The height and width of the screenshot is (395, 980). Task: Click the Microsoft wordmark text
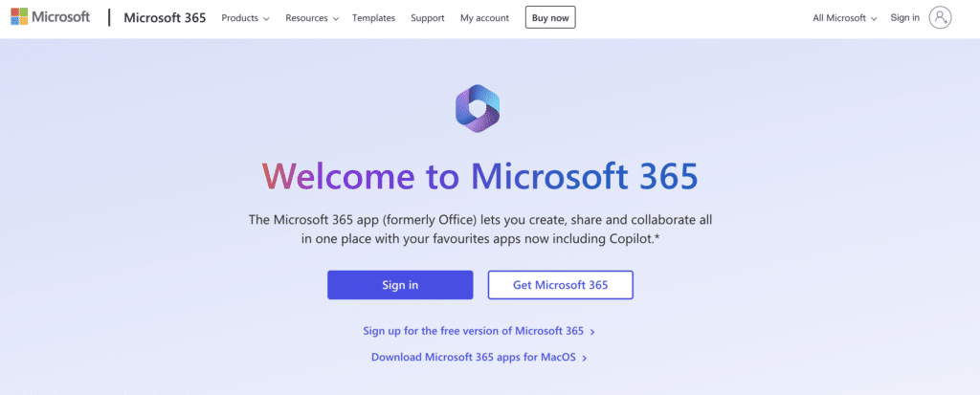[x=60, y=17]
